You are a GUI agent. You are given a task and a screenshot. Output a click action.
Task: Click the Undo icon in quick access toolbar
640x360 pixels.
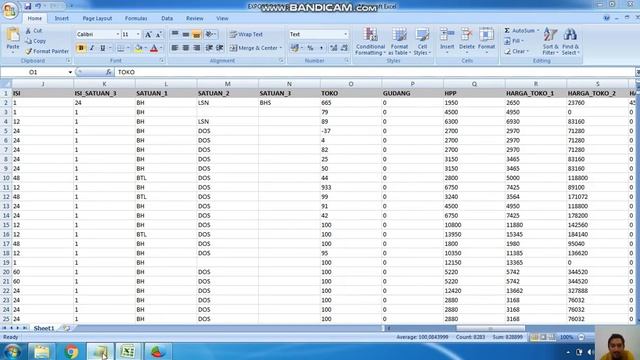tap(38, 6)
